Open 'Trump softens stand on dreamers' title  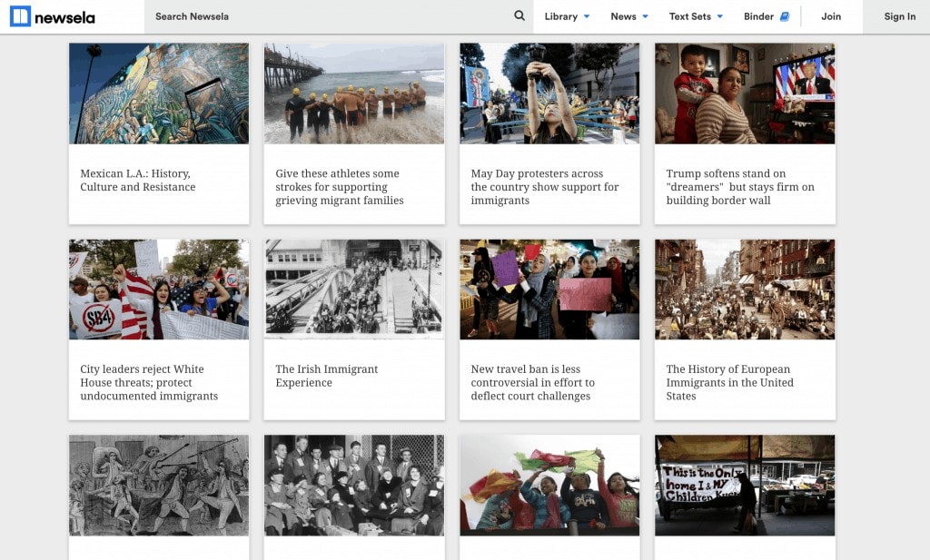pos(740,187)
